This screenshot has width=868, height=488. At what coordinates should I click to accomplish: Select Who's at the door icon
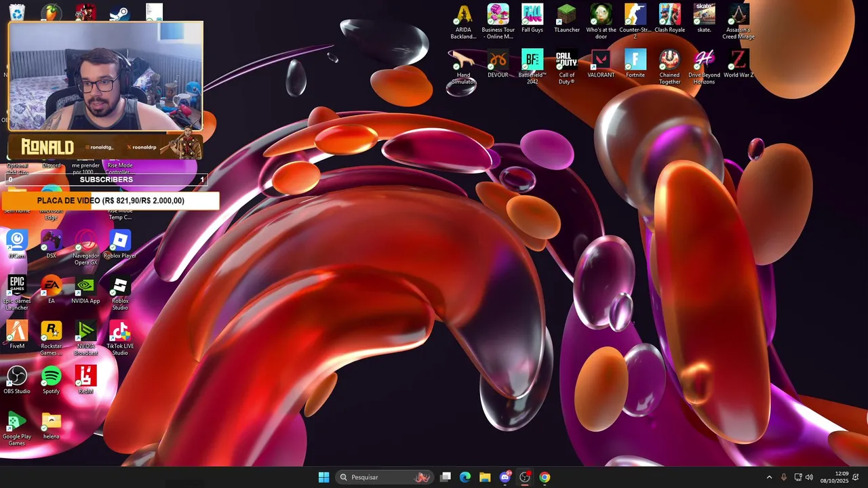point(601,21)
